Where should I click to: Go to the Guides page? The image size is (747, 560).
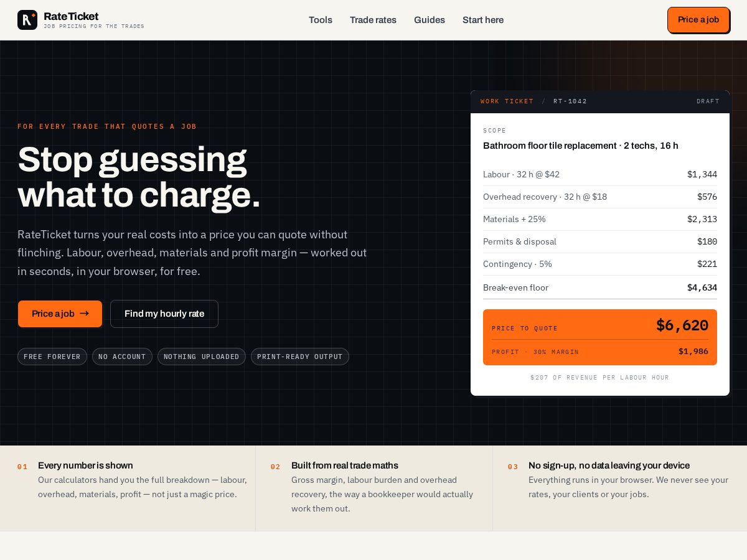tap(430, 20)
